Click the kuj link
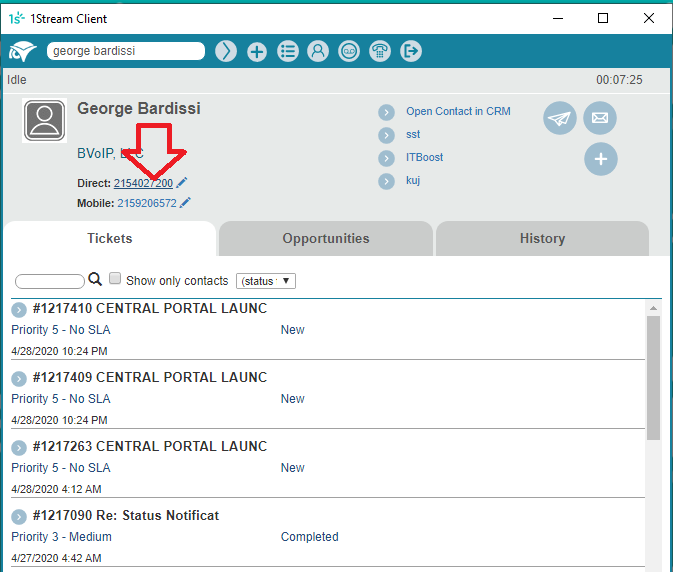This screenshot has width=673, height=572. point(413,180)
